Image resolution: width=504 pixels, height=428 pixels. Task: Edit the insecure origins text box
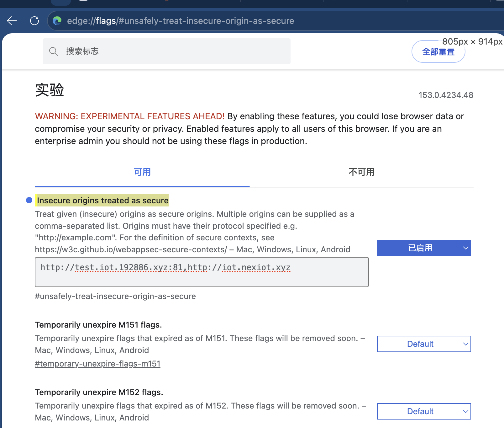point(202,272)
